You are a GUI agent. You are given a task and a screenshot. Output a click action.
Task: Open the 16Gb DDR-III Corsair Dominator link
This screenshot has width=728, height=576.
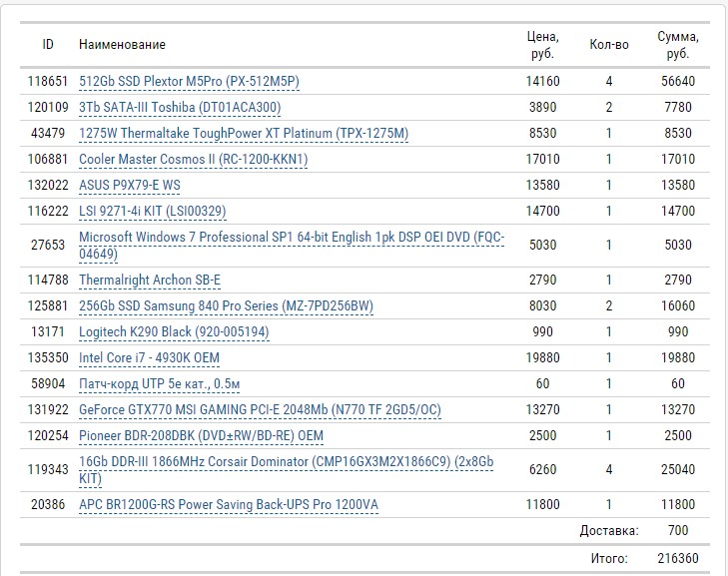(x=286, y=470)
